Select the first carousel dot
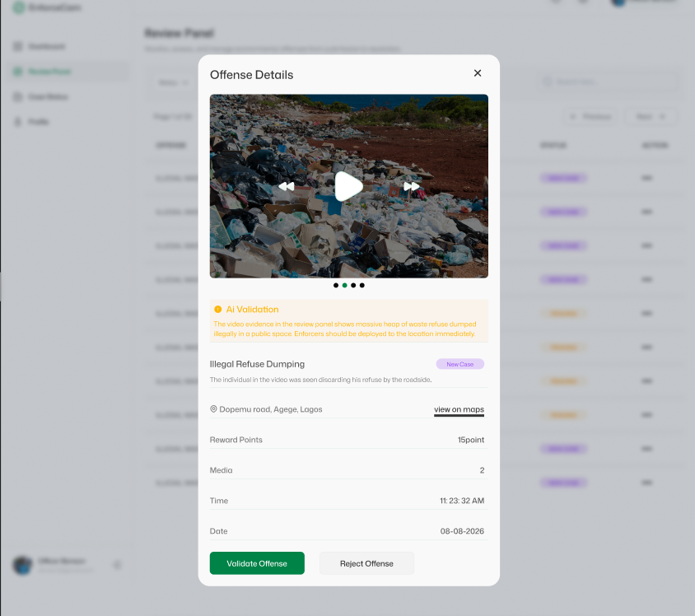 point(336,286)
